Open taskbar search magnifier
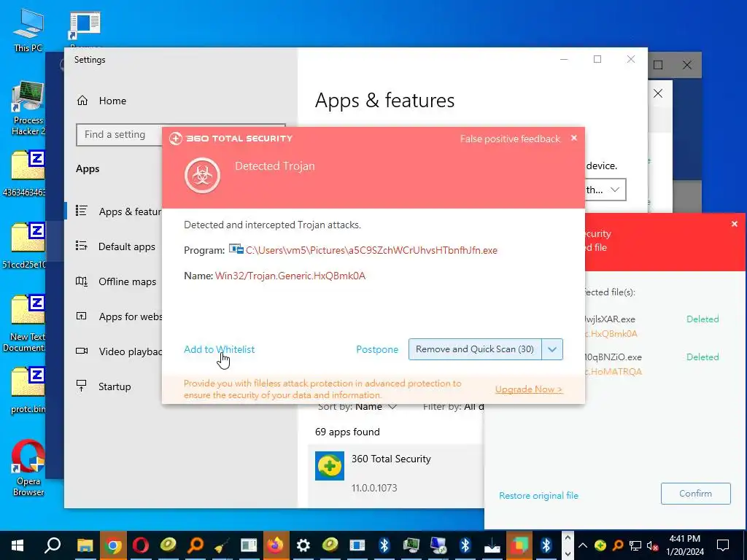 click(53, 545)
